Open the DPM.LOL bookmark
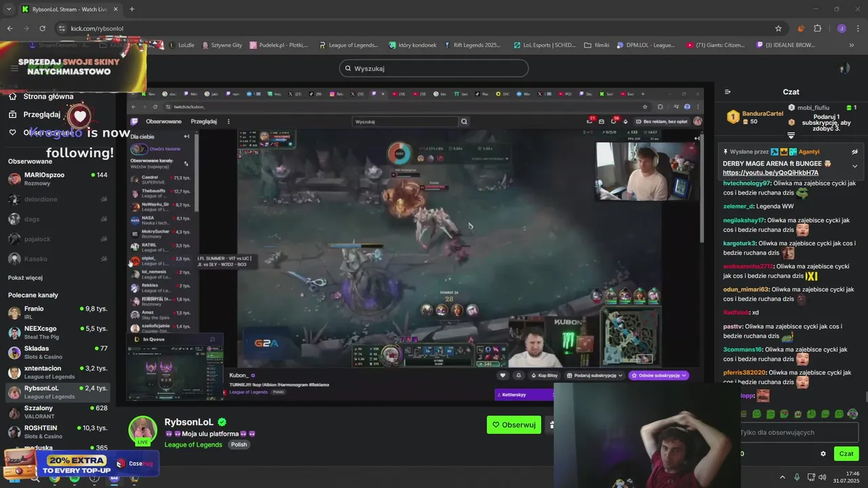Screen dimensions: 868x488 [x=646, y=45]
